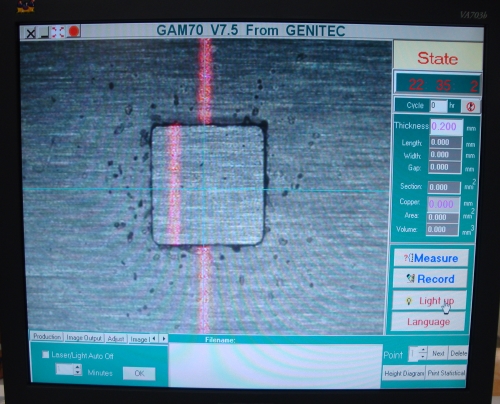Select the Production tab
Image resolution: width=500 pixels, height=404 pixels.
click(x=47, y=337)
